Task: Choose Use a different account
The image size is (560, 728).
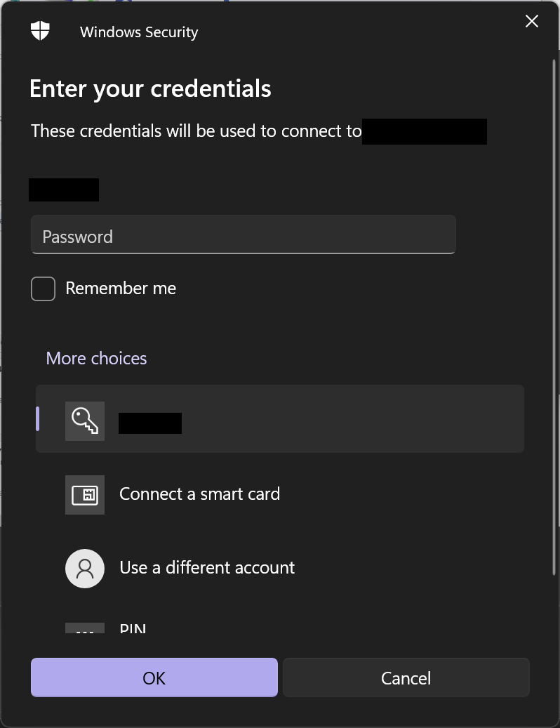Action: click(x=207, y=568)
